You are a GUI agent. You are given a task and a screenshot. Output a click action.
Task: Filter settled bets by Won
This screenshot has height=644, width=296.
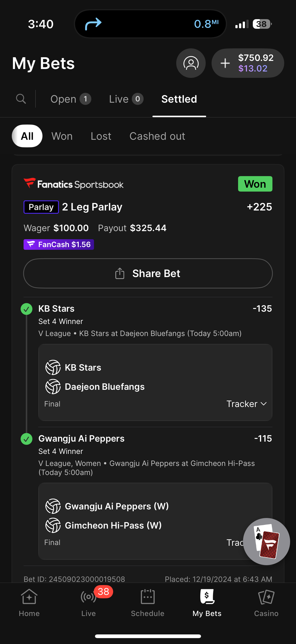pos(62,136)
